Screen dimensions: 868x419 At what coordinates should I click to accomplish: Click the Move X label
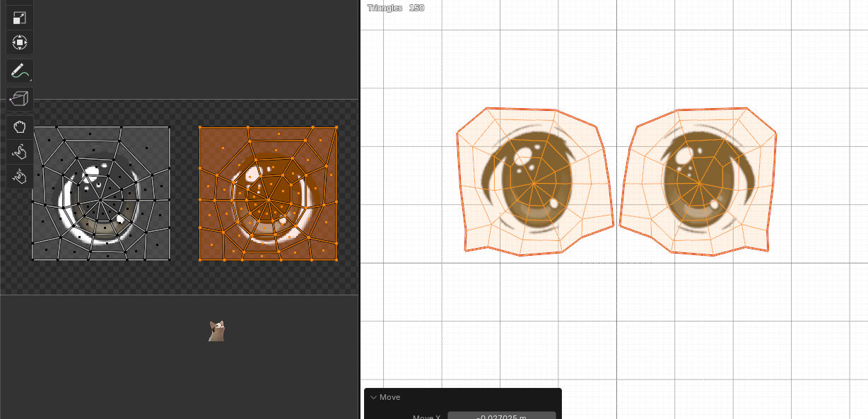pos(427,417)
